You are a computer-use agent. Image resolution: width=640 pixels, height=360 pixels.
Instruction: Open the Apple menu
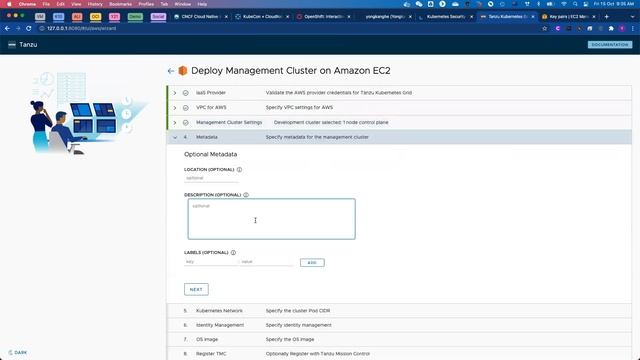coord(9,4)
